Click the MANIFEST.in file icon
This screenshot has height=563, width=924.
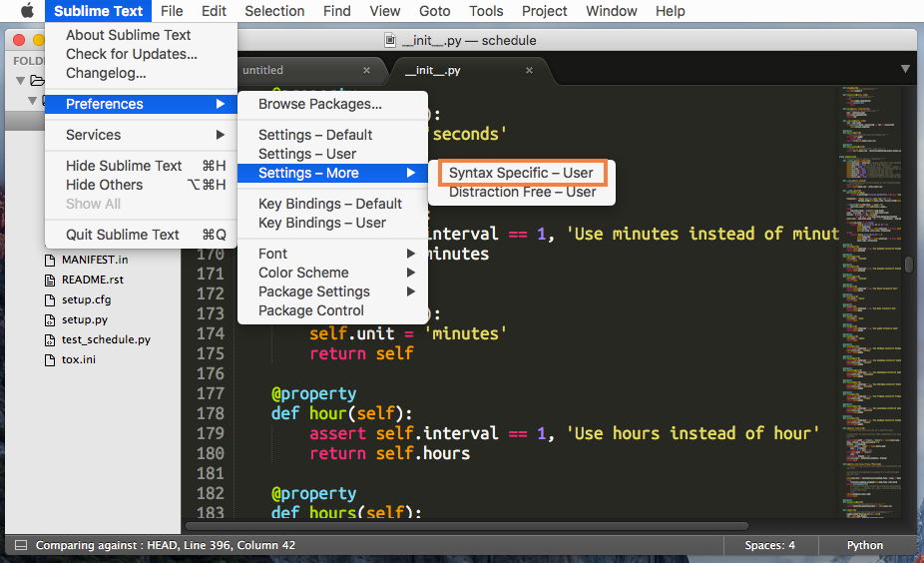click(50, 260)
